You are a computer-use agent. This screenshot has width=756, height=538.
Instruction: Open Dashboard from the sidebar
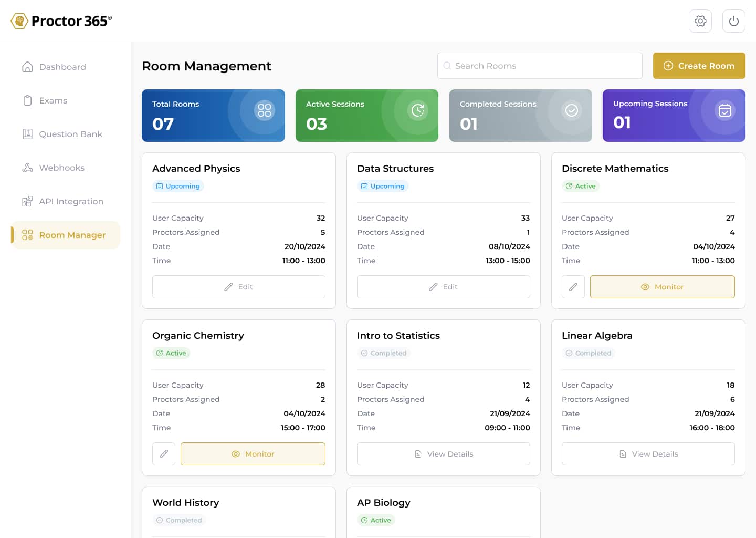62,67
